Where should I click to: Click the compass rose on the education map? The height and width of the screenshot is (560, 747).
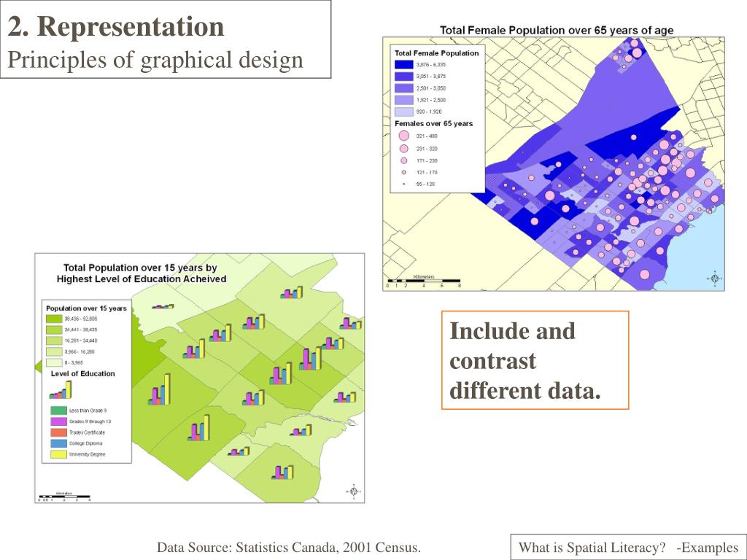(x=354, y=491)
